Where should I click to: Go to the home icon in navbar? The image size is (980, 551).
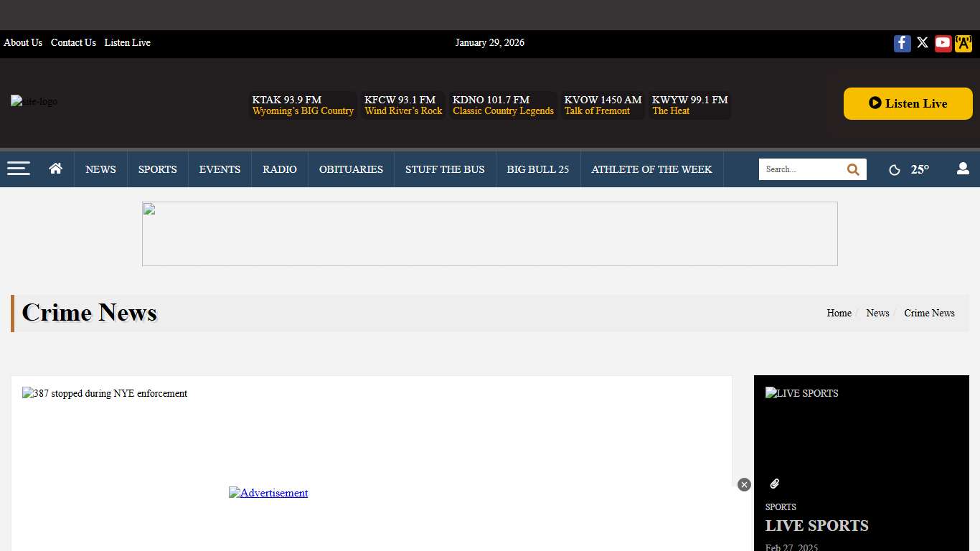coord(56,169)
